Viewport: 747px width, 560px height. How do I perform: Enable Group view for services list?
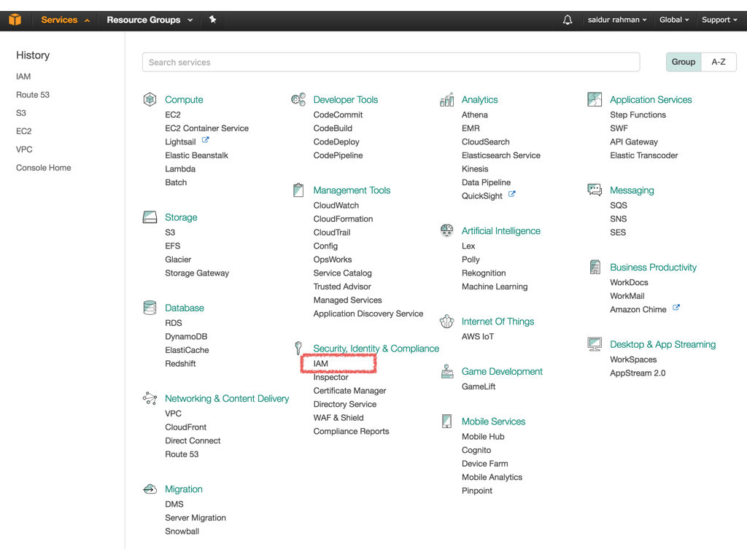click(683, 62)
